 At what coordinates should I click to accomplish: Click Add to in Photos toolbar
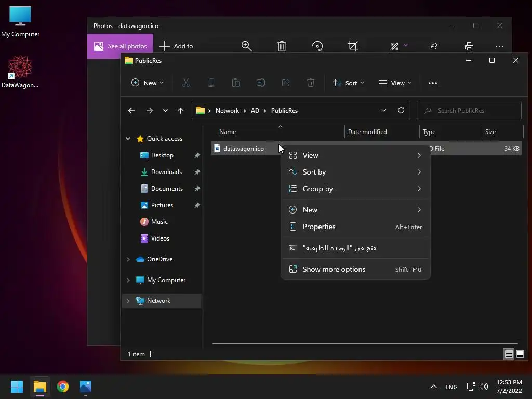coord(176,46)
